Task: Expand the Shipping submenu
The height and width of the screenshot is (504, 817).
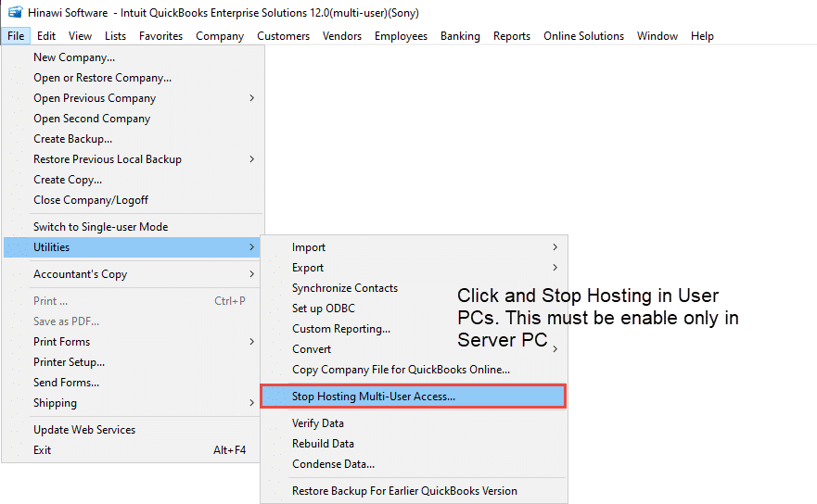Action: point(133,402)
